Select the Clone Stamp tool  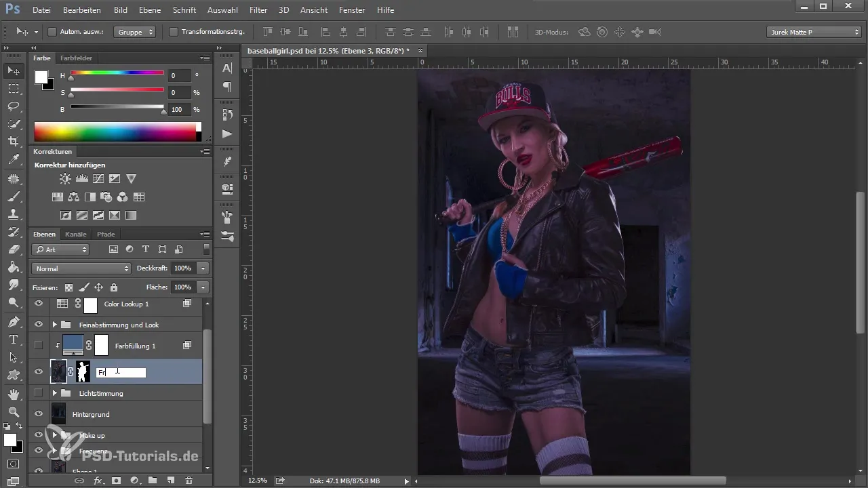pyautogui.click(x=13, y=214)
